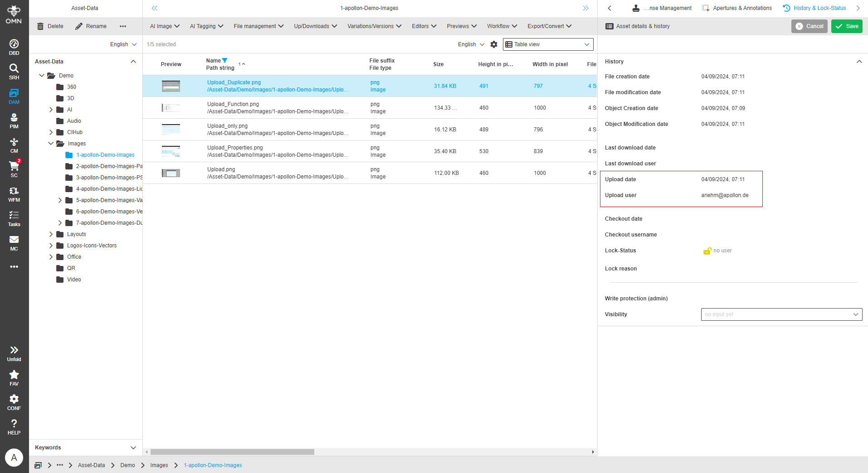Toggle the Lock-Status padlock icon
868x473 pixels.
coord(707,251)
